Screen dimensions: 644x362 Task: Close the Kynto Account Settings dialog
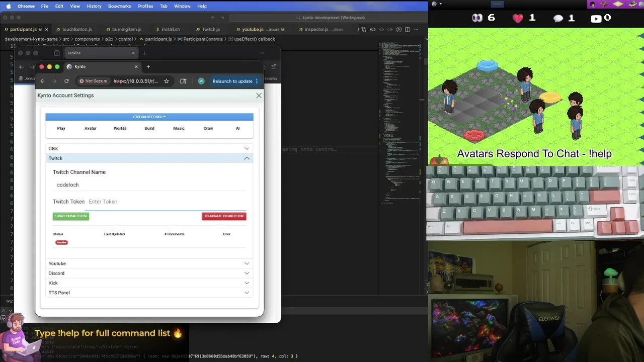(x=259, y=95)
